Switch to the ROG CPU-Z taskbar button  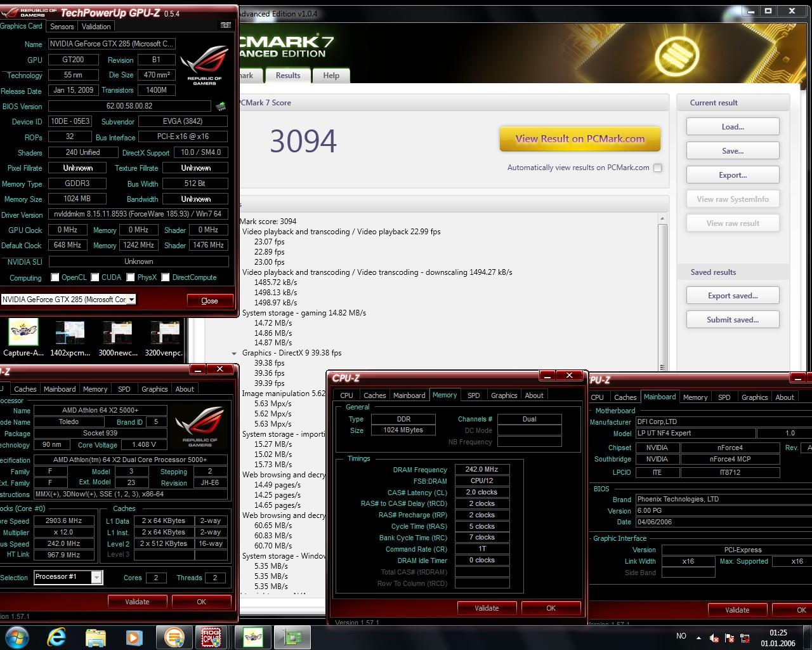tap(211, 637)
